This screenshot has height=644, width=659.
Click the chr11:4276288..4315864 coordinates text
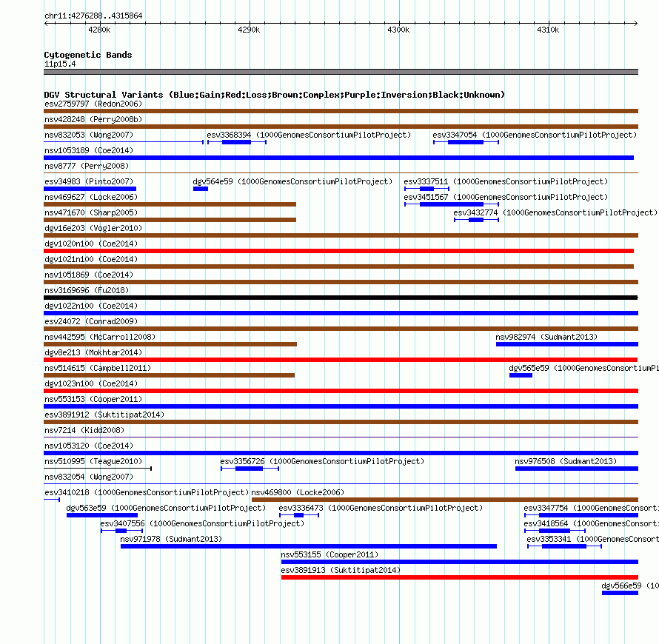(93, 16)
